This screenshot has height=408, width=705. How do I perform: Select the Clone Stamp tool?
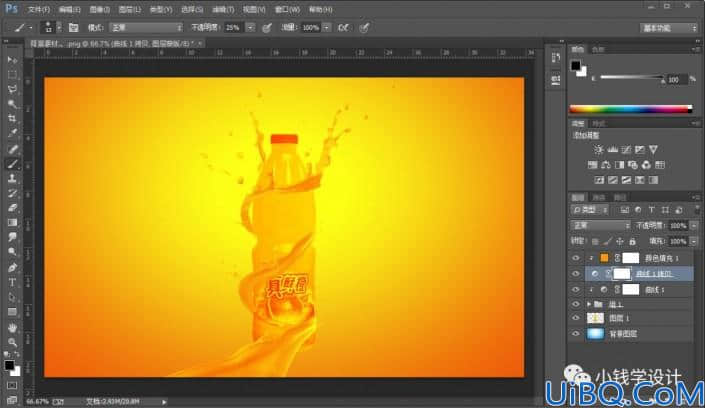coord(12,179)
